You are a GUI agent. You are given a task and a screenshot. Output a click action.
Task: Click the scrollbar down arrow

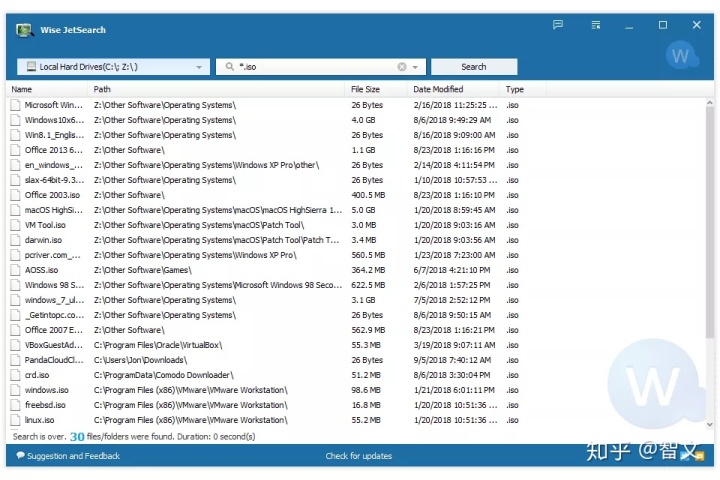point(710,424)
